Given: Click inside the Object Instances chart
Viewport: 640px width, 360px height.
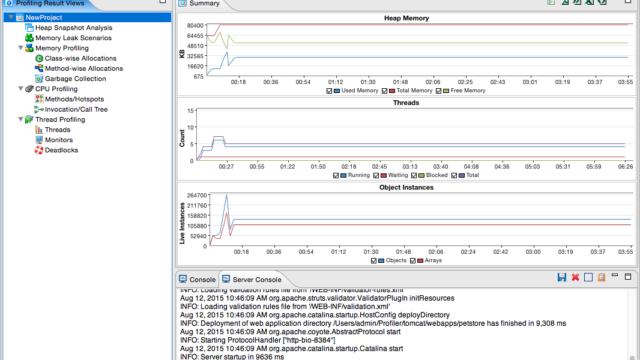Looking at the screenshot, I should click(420, 220).
